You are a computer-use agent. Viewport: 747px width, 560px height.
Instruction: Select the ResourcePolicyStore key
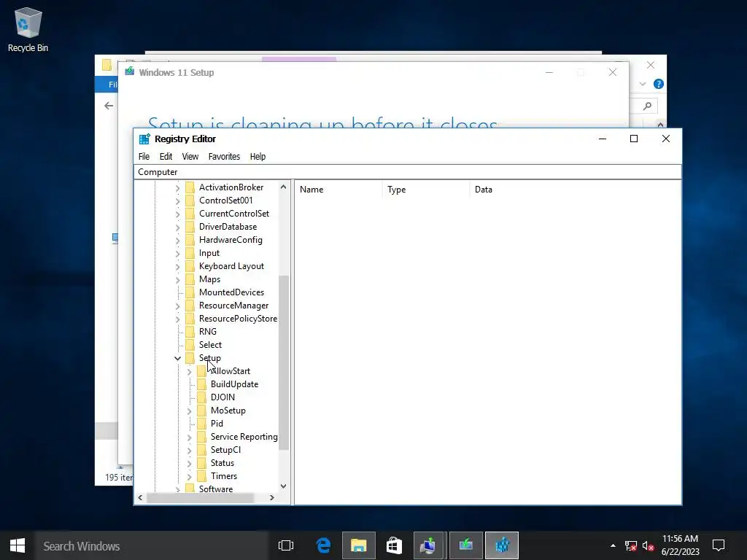[x=238, y=319]
